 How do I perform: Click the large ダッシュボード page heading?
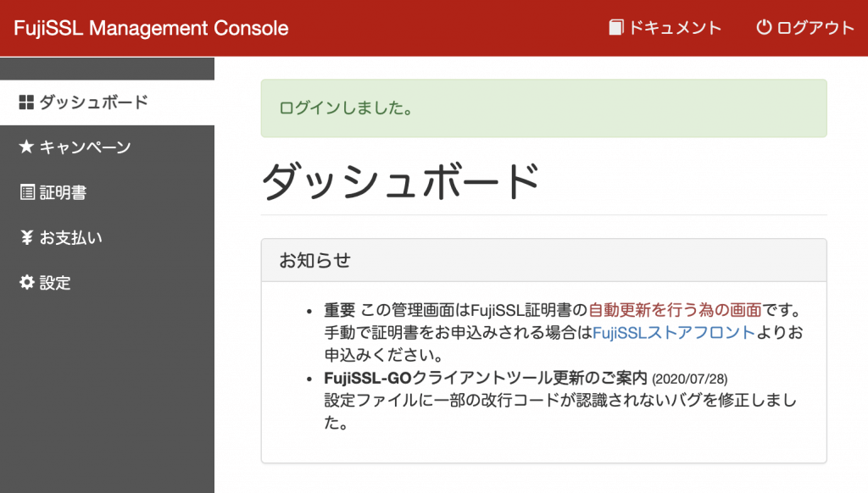(400, 181)
